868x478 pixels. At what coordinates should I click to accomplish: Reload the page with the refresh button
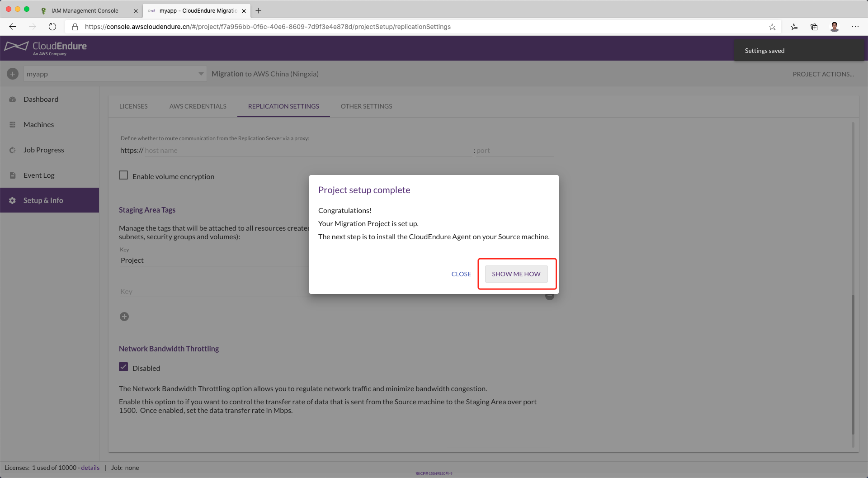(52, 27)
